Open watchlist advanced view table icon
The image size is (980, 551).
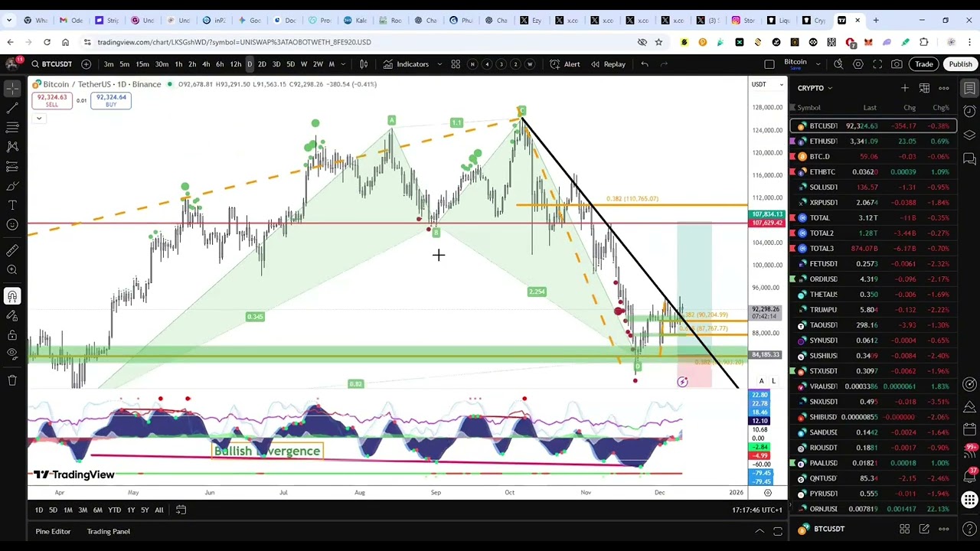(924, 88)
